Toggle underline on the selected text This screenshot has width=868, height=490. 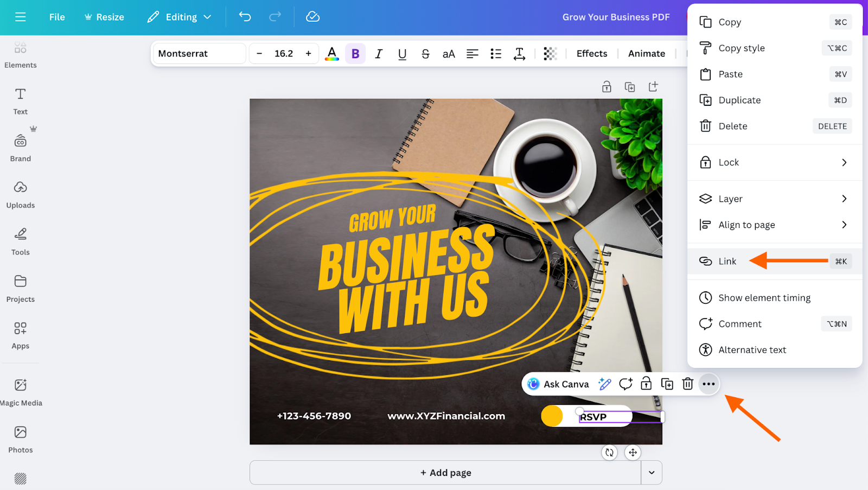[401, 53]
